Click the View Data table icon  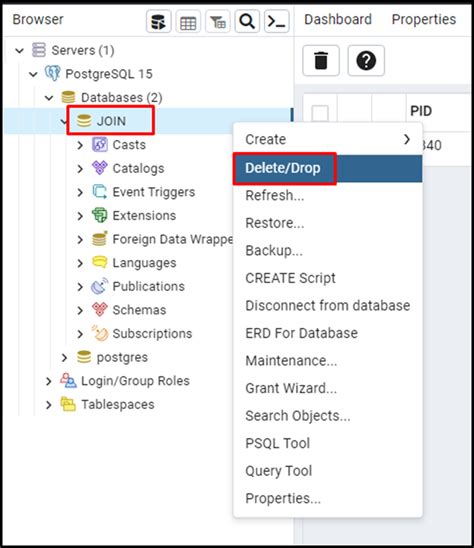coord(188,22)
